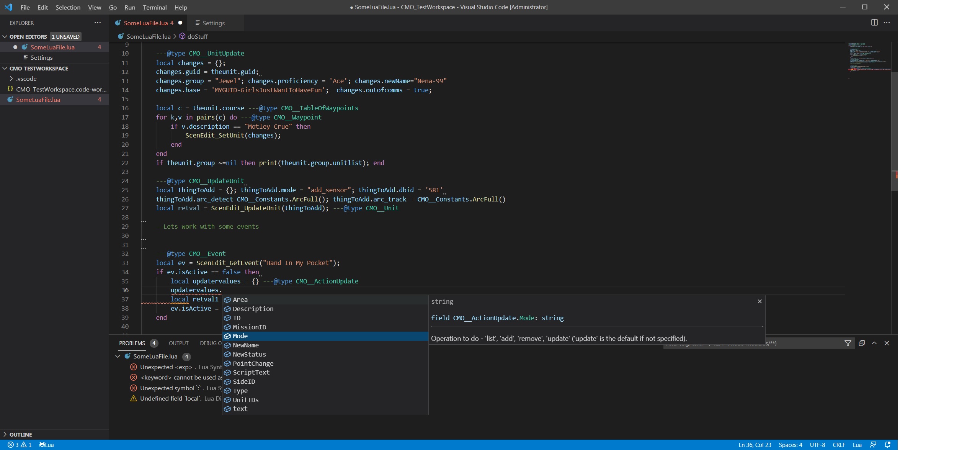Unfold the collapsed region at line 31
980x450 pixels.
click(144, 248)
